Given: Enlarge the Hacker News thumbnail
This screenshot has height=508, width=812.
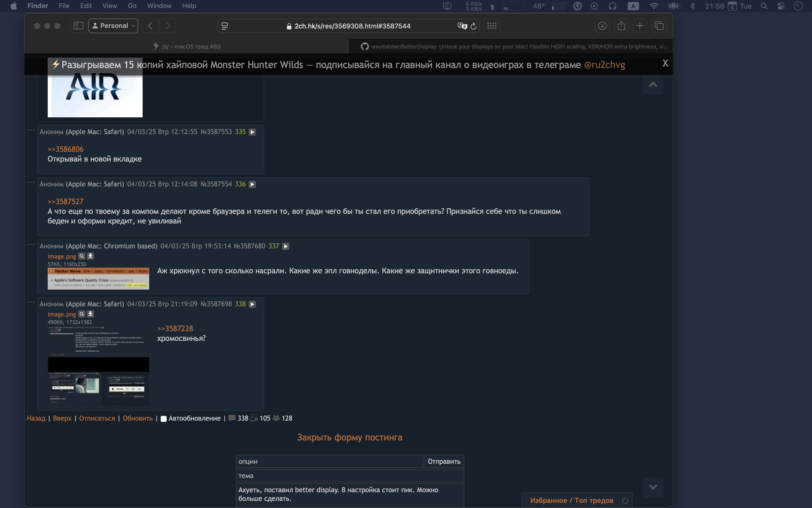Looking at the screenshot, I should click(x=98, y=278).
